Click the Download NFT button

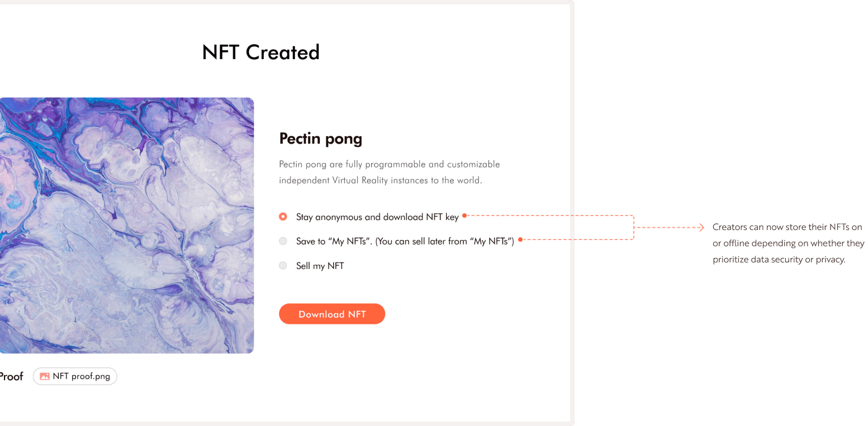[332, 314]
